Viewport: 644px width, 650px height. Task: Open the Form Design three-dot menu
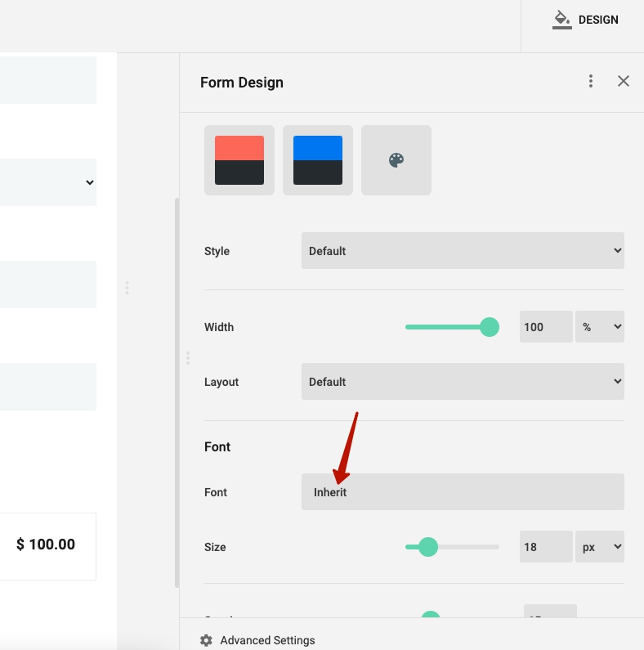point(591,81)
